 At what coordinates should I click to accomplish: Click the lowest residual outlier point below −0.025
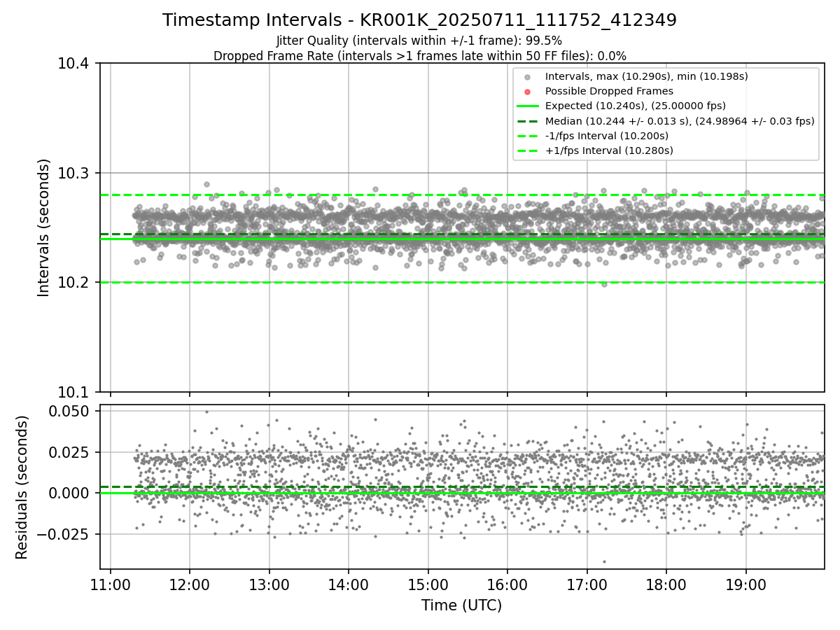[604, 561]
